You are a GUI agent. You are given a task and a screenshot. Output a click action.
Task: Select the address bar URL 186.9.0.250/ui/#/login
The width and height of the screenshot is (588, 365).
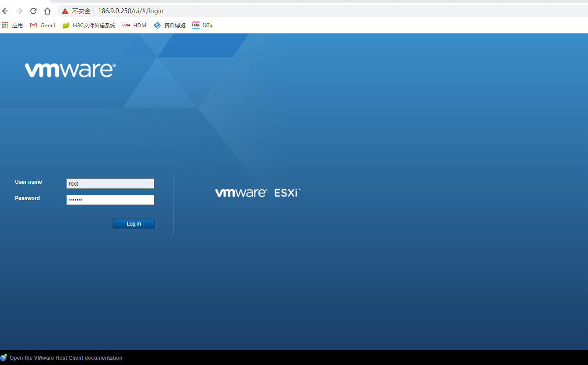(x=131, y=11)
